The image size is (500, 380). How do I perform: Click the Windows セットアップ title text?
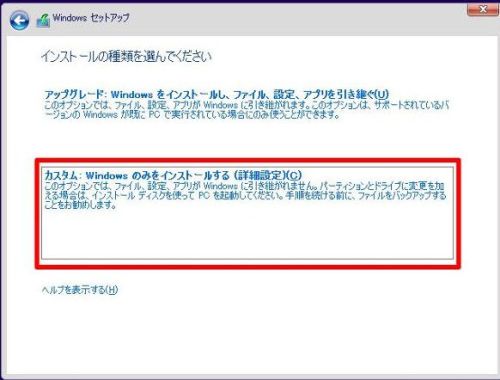[x=91, y=18]
